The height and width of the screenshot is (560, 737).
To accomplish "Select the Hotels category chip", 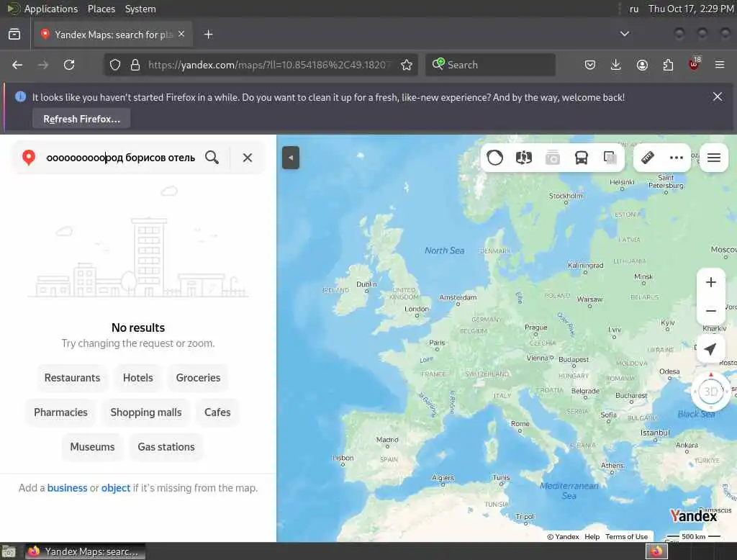I will [x=138, y=378].
